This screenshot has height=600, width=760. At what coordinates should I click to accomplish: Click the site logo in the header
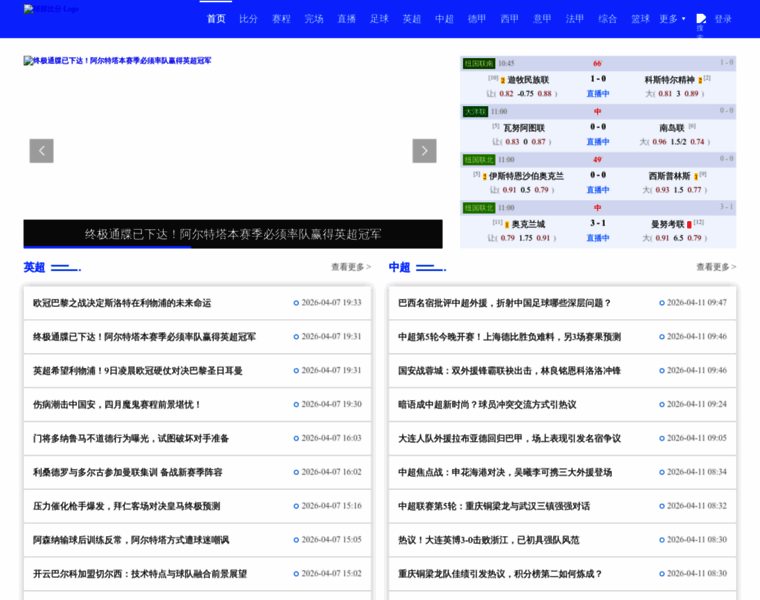[51, 9]
